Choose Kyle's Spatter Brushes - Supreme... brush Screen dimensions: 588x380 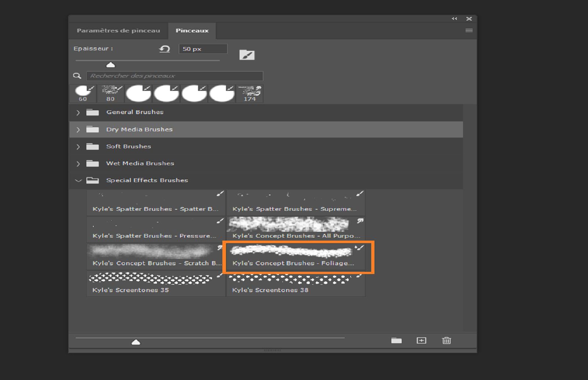pos(296,202)
